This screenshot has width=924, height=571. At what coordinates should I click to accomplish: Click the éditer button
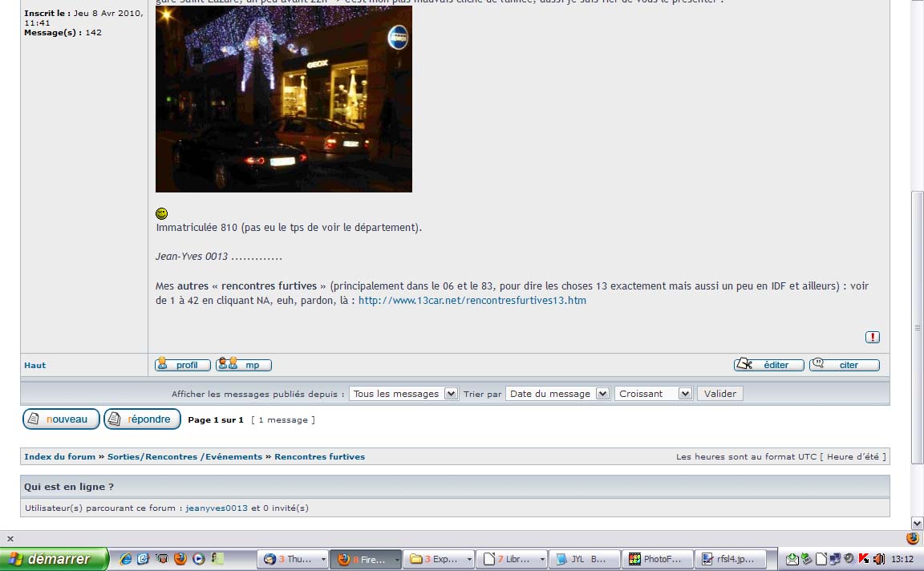click(x=769, y=365)
